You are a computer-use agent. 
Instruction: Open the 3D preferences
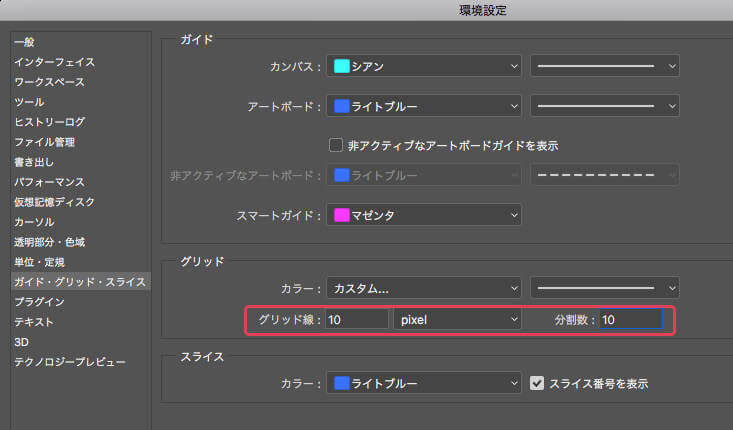coord(22,342)
